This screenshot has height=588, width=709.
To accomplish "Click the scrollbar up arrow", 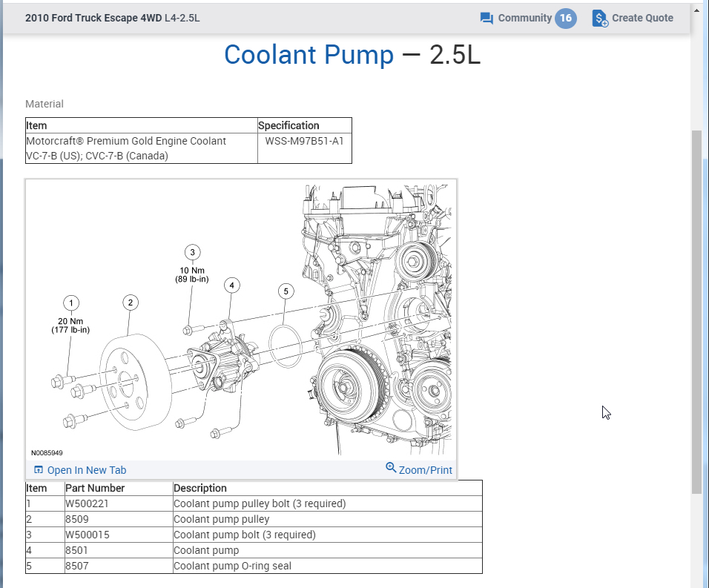I will coord(696,10).
